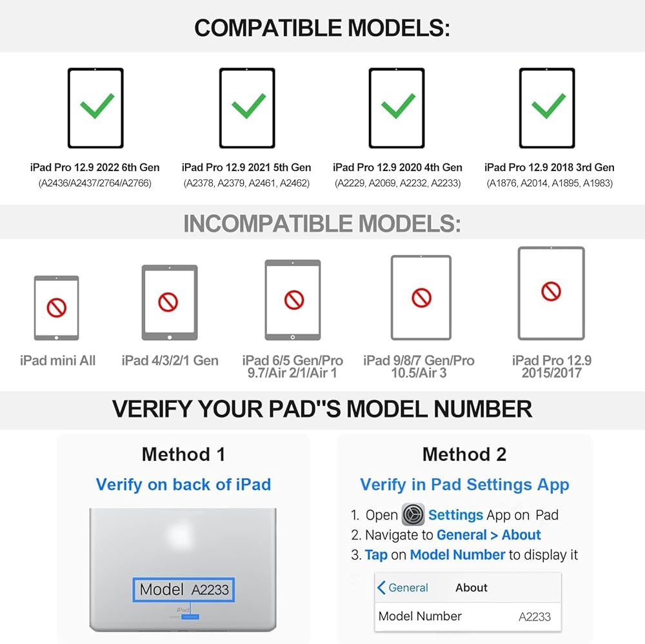Click the Settings link in step 1
Viewport: 645px width, 644px height.
455,515
